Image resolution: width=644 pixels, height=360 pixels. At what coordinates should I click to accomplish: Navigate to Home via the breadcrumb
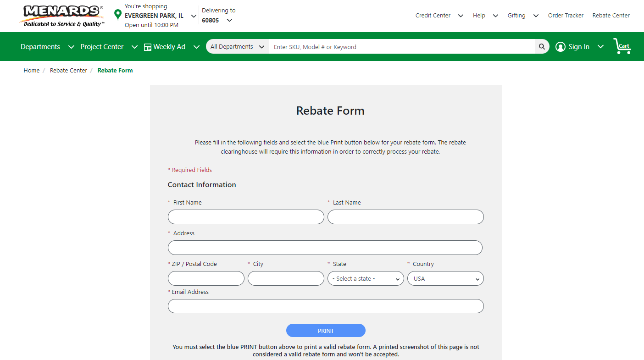(31, 70)
